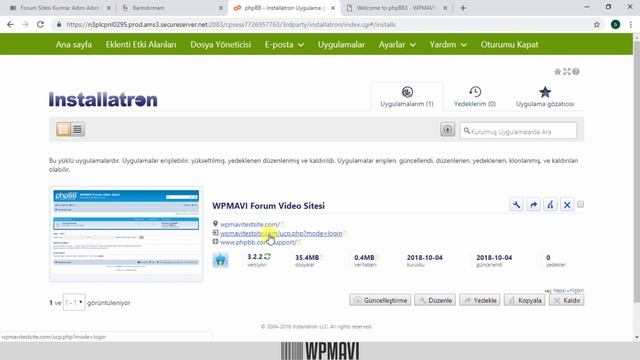Open the Chrome three-dot menu
The width and height of the screenshot is (640, 360).
(631, 24)
